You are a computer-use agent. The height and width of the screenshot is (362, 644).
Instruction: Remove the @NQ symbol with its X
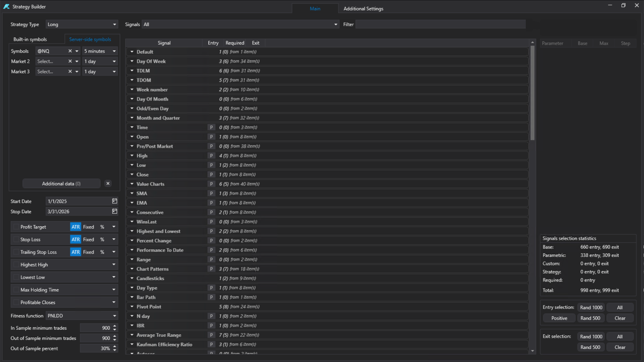pyautogui.click(x=70, y=51)
